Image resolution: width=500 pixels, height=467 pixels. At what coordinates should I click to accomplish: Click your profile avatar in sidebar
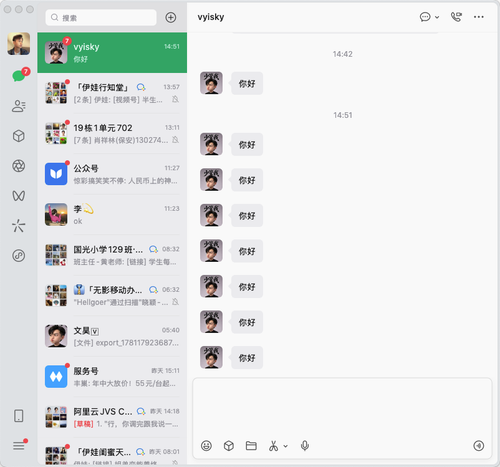tap(19, 44)
